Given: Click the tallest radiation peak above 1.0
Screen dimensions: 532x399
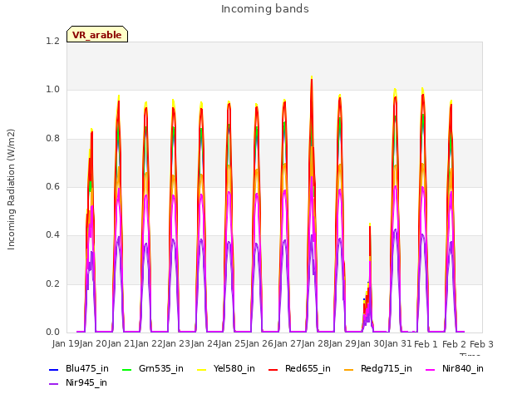Looking at the screenshot, I should click(312, 78).
